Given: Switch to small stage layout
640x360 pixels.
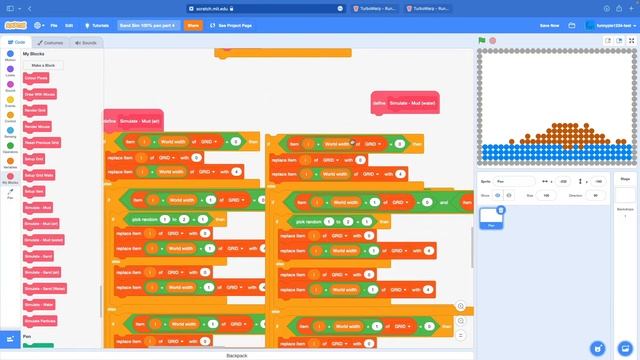Looking at the screenshot, I should (x=608, y=40).
